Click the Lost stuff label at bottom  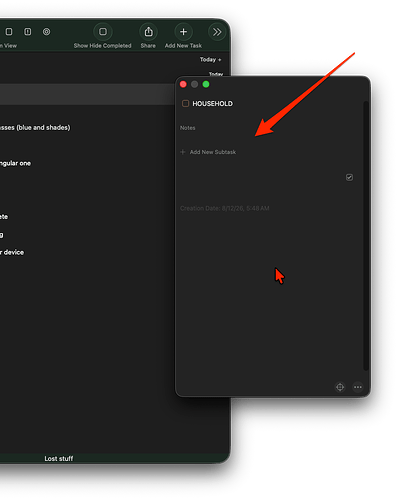click(59, 459)
